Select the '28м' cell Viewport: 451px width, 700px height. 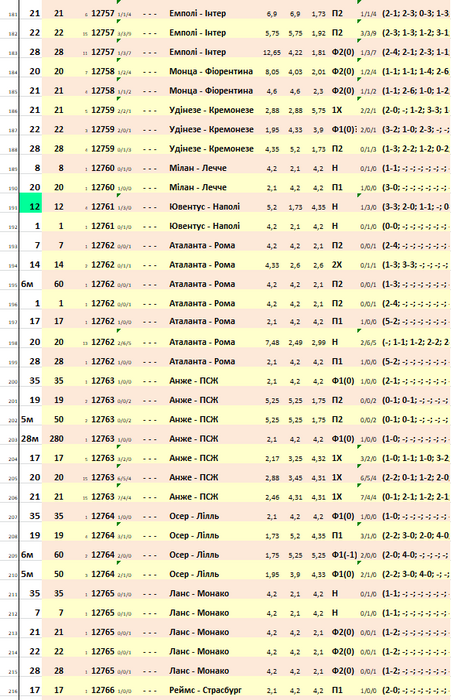[30, 439]
